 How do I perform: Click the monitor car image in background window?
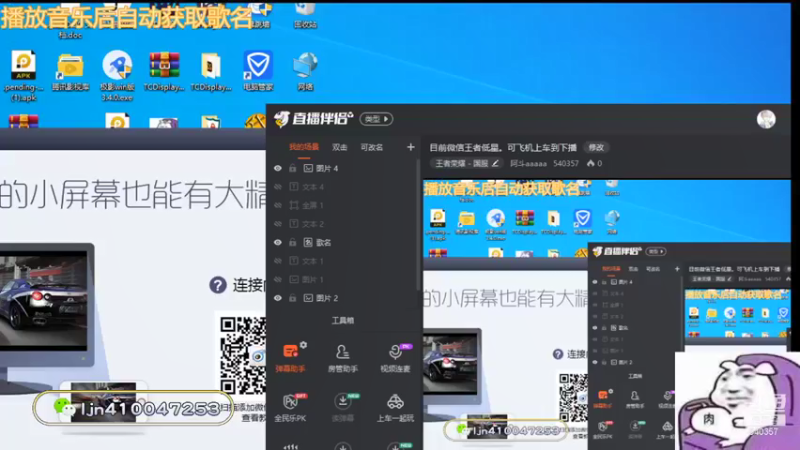point(43,301)
